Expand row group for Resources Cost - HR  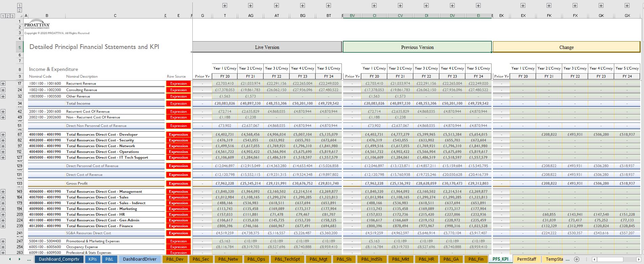[x=3, y=214]
